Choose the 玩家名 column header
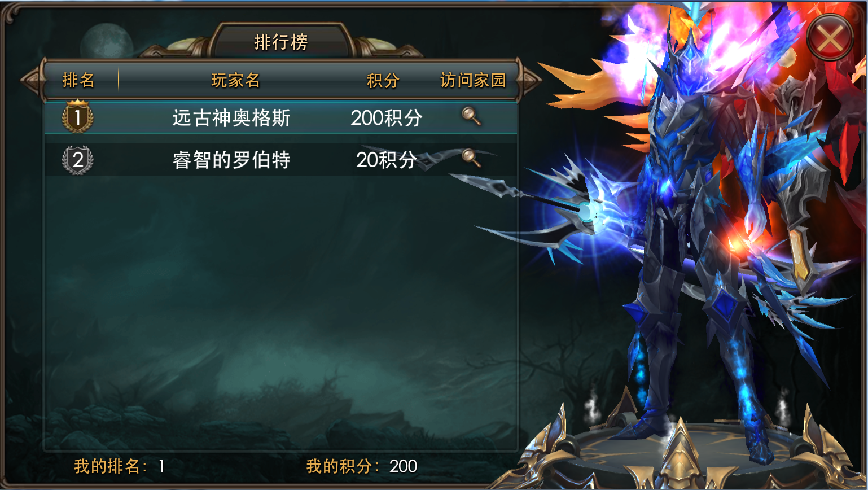 click(x=235, y=80)
